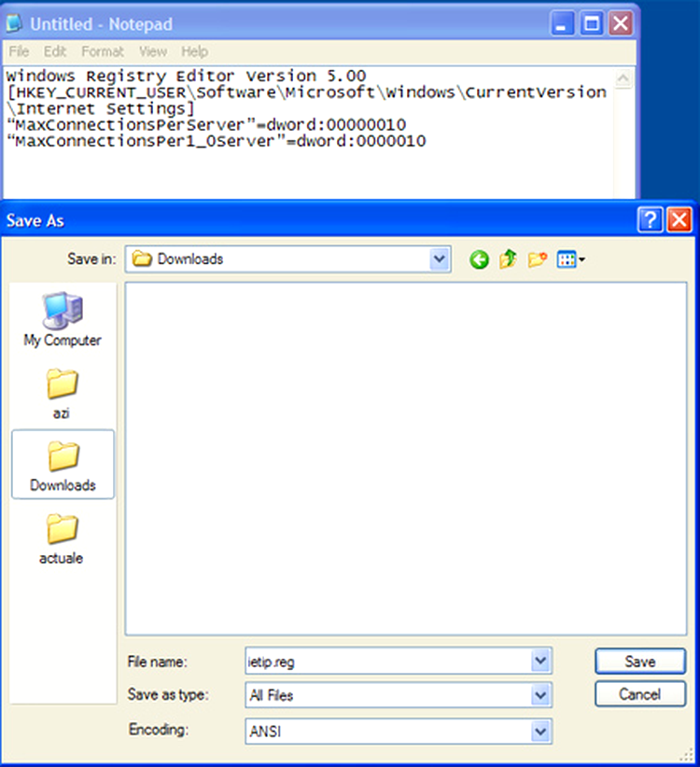The width and height of the screenshot is (700, 767).
Task: Click the Cancel button
Action: point(640,694)
